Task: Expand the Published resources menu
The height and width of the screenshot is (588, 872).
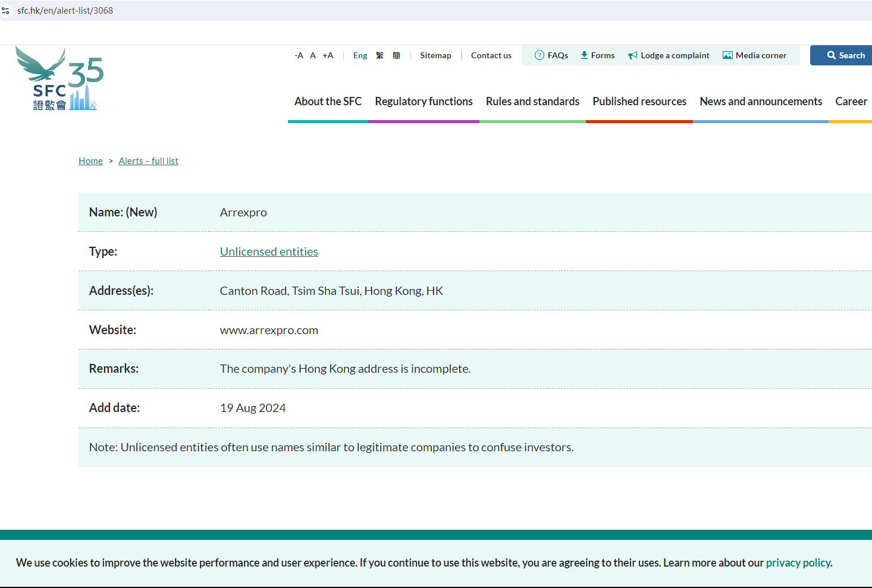Action: (639, 102)
